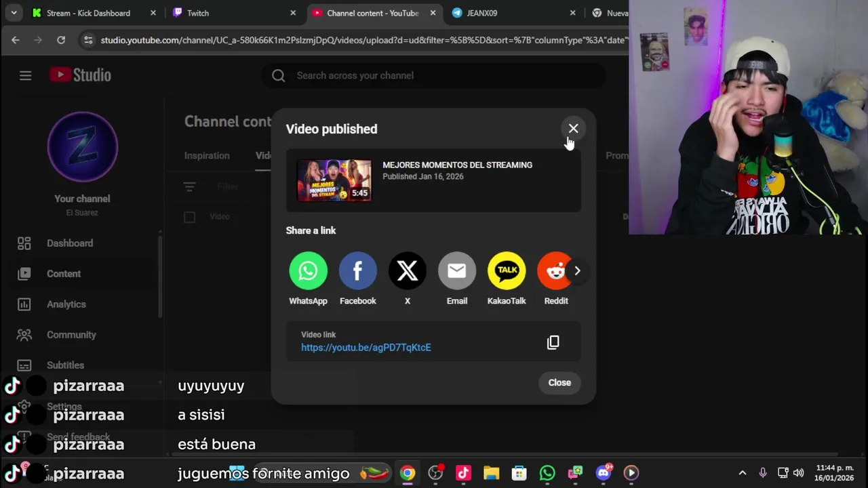This screenshot has height=488, width=868.
Task: Switch to the Inspiration tab
Action: pos(207,155)
